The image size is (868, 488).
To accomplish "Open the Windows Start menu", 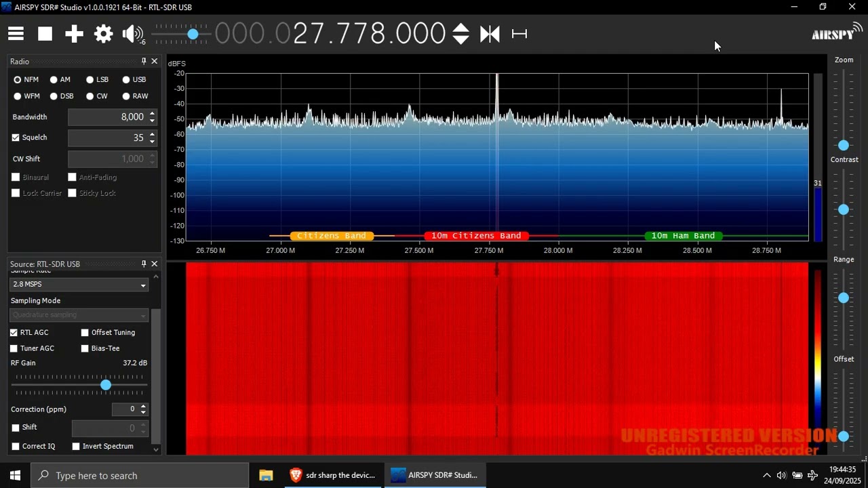I will tap(15, 475).
